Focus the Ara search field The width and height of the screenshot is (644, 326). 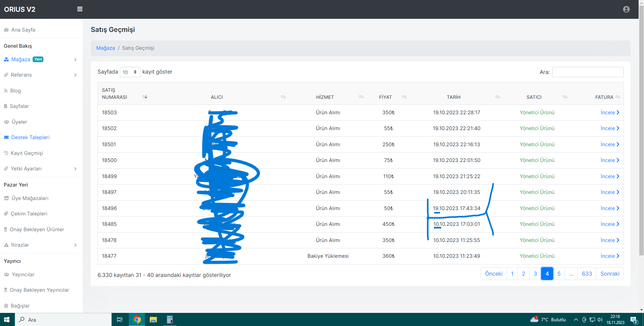point(588,72)
